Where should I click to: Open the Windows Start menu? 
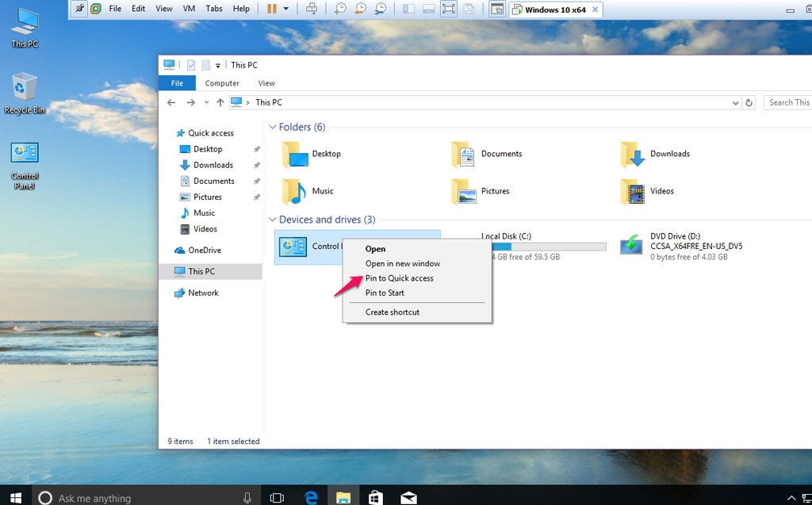[x=16, y=498]
